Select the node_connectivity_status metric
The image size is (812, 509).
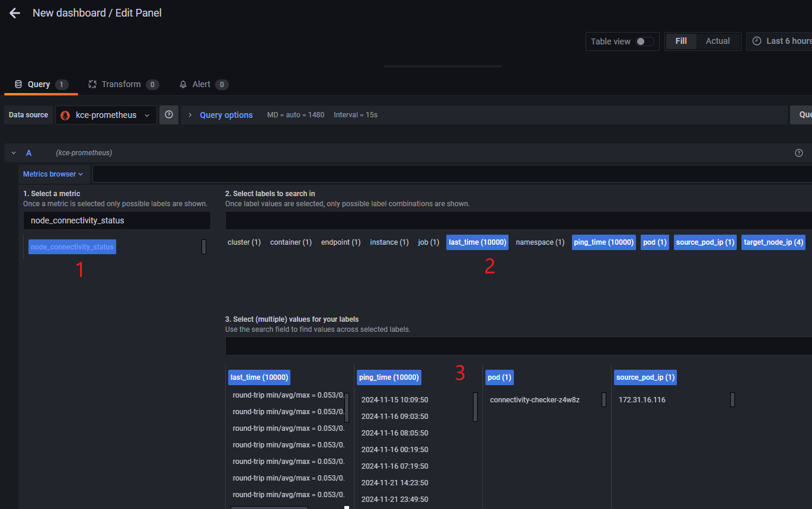pos(72,247)
